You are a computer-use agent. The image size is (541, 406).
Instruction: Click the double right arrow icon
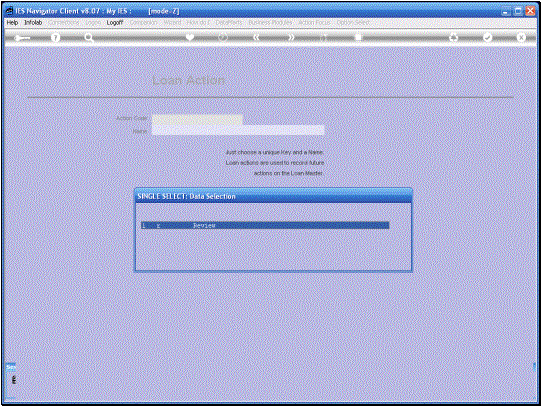click(291, 37)
